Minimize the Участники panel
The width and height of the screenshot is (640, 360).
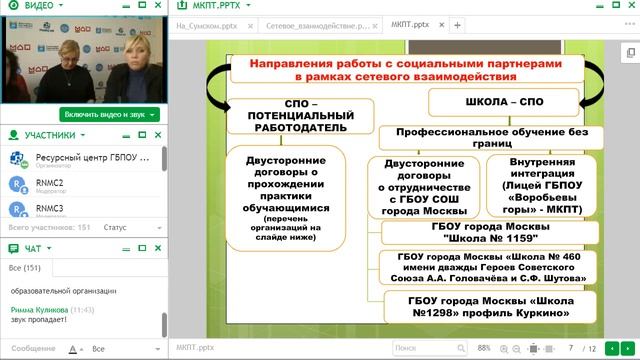[126, 136]
